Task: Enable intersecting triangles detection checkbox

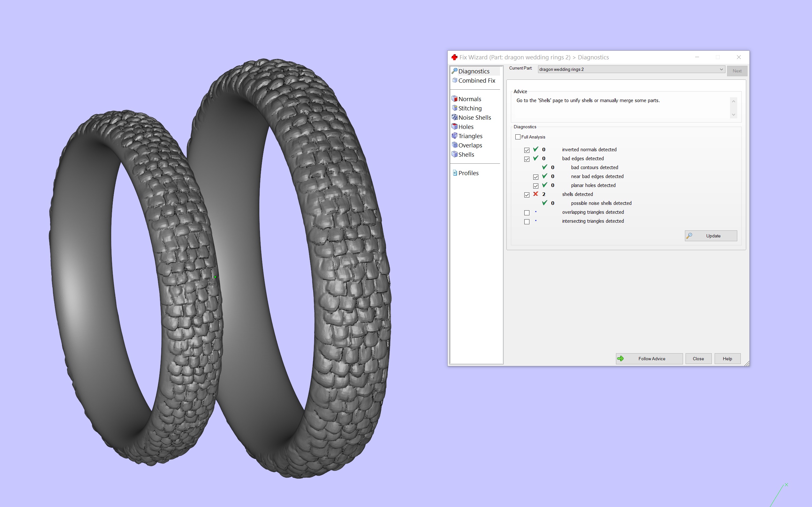Action: click(x=527, y=222)
